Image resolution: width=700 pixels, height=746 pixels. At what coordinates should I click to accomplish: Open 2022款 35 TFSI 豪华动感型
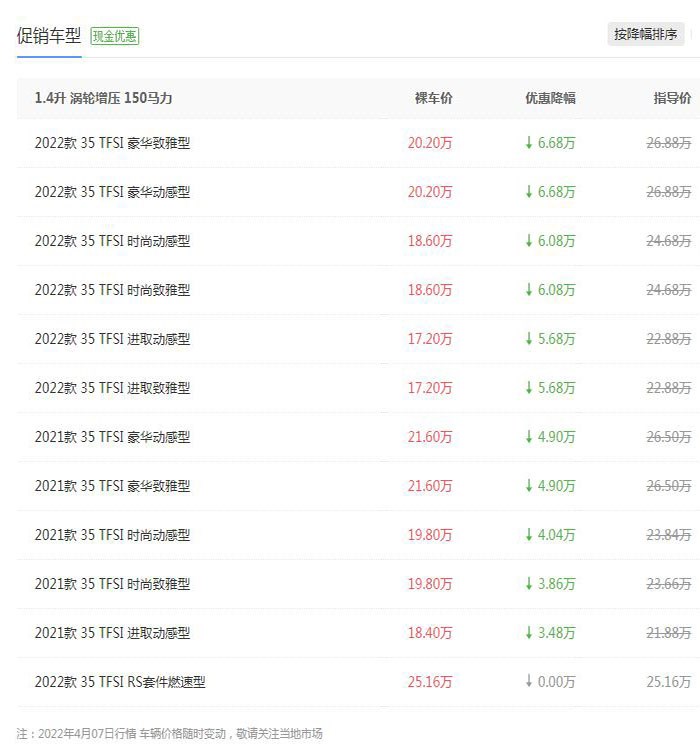(x=112, y=192)
